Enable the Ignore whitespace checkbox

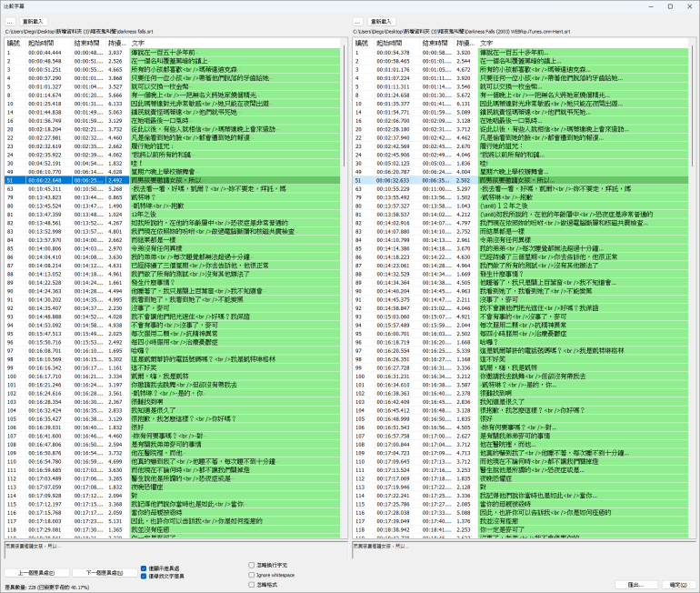251,575
